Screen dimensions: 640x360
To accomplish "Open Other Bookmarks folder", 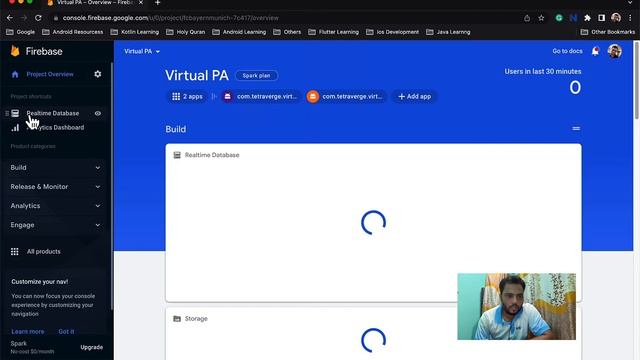I will [x=608, y=32].
